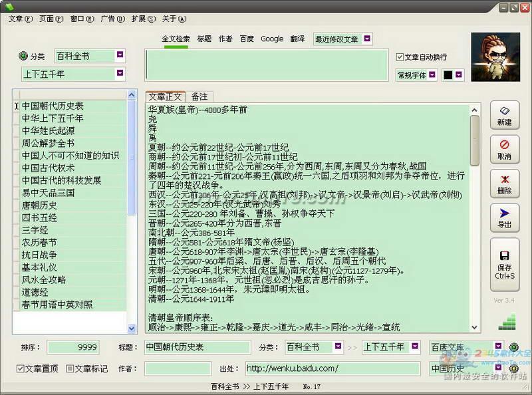Switch to the 备注 tab
This screenshot has width=532, height=395.
coord(199,97)
